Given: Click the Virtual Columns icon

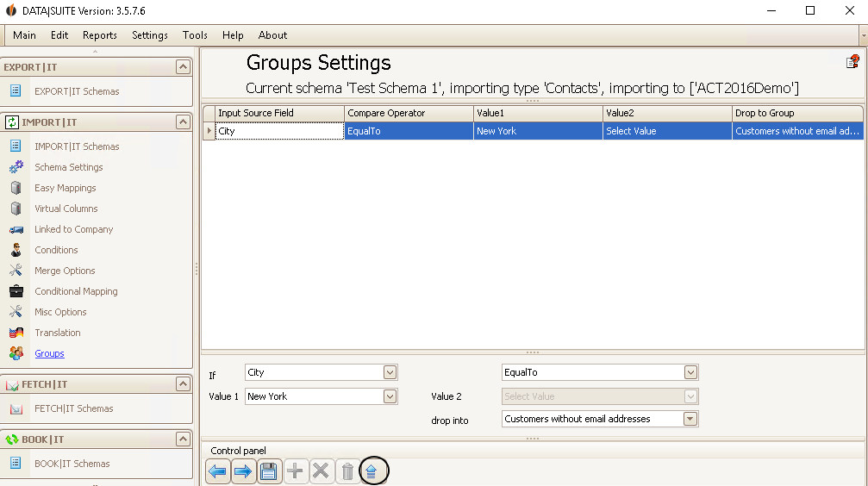Looking at the screenshot, I should click(16, 209).
